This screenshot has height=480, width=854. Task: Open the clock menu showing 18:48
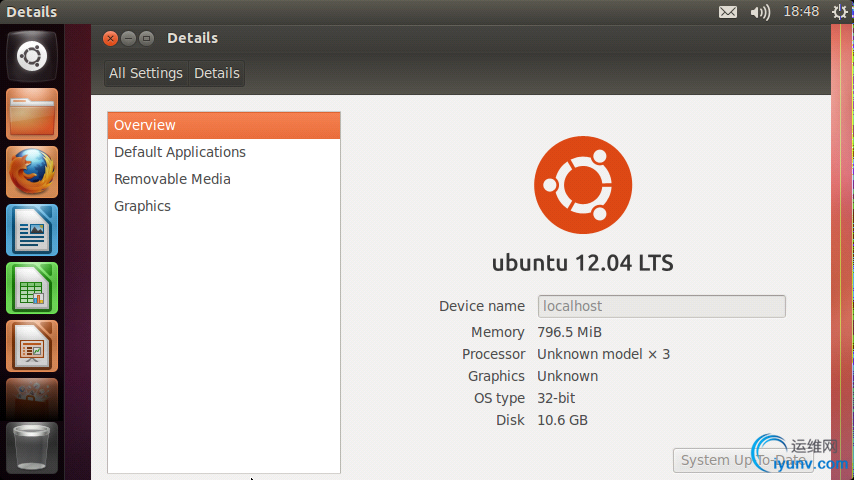point(801,12)
